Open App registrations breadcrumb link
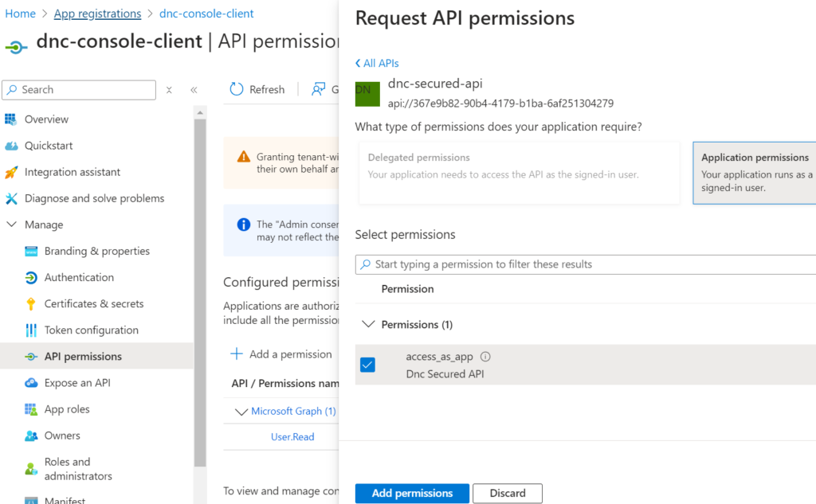 point(97,14)
